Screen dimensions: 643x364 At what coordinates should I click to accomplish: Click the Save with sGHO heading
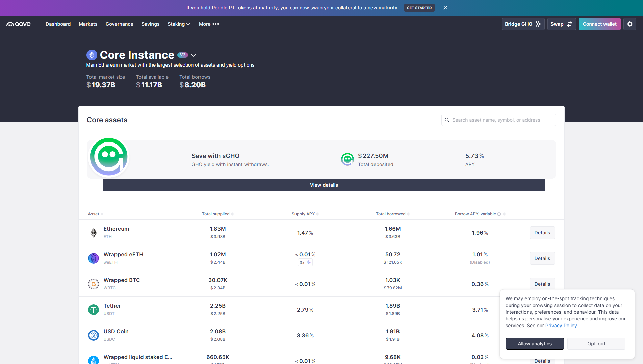click(x=215, y=156)
